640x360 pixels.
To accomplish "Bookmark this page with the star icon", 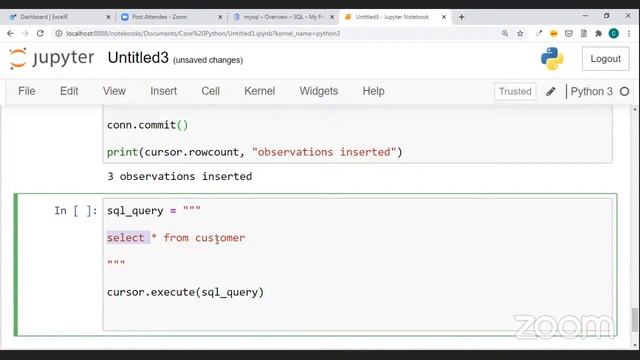I will coord(520,33).
